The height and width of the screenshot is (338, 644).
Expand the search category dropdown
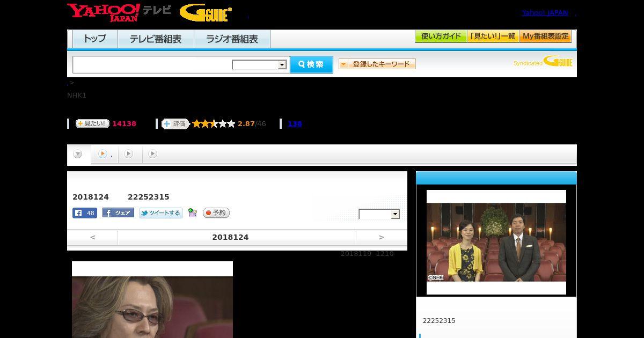(259, 65)
